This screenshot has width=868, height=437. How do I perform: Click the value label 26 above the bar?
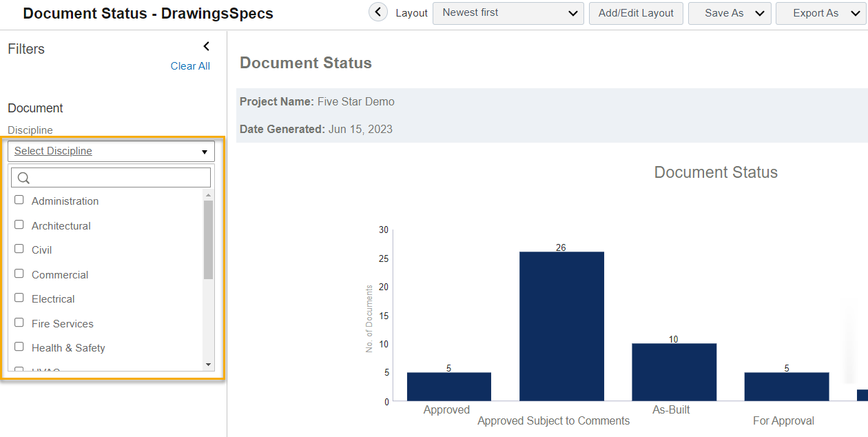point(561,247)
